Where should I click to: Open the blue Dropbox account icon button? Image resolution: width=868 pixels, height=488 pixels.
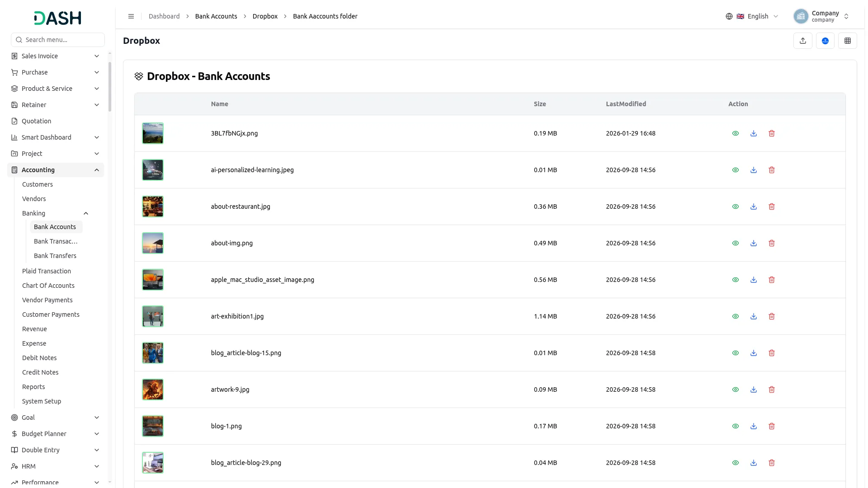tap(825, 41)
